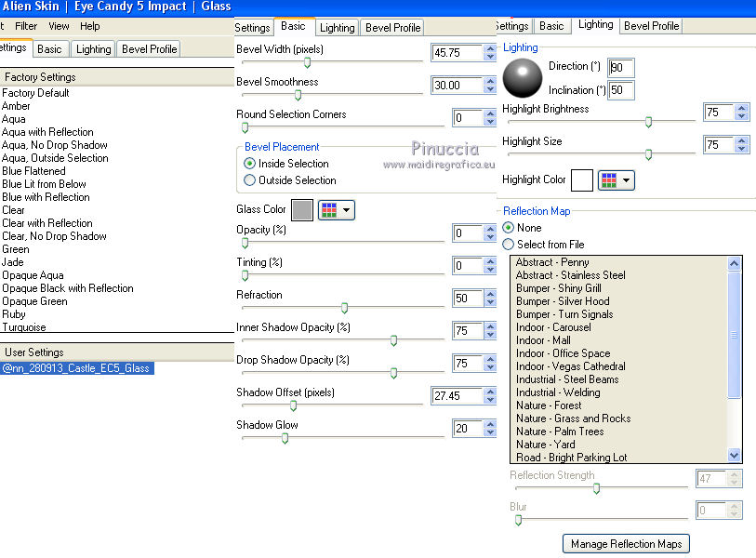Select the Blue Lit from Below preset
Screen dimensions: 756x558
pyautogui.click(x=44, y=184)
